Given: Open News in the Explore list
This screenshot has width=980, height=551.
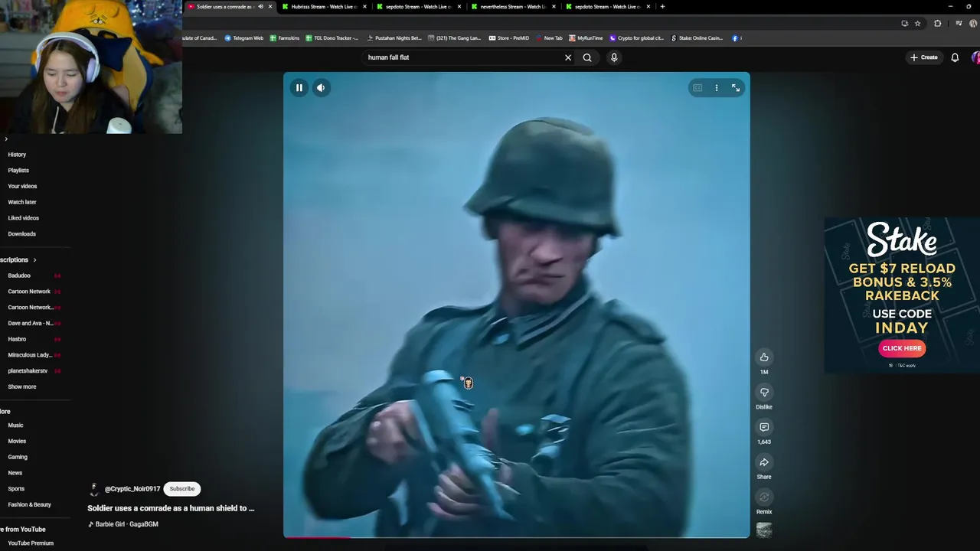Looking at the screenshot, I should pos(15,473).
